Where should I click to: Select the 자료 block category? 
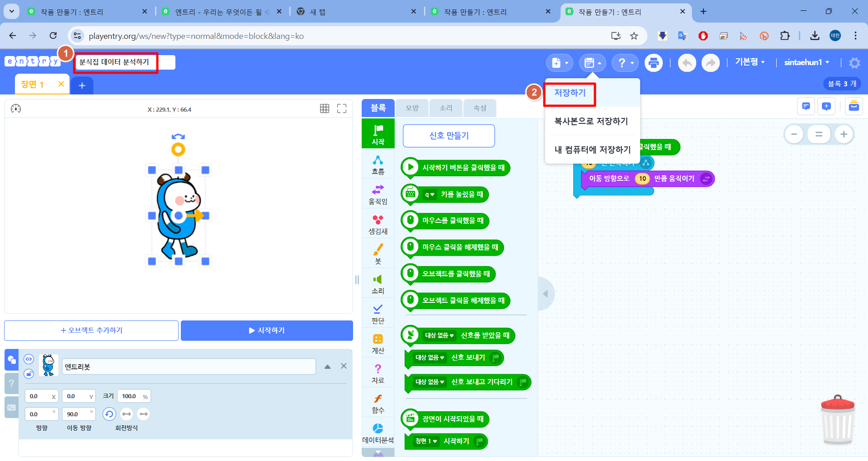click(x=378, y=374)
